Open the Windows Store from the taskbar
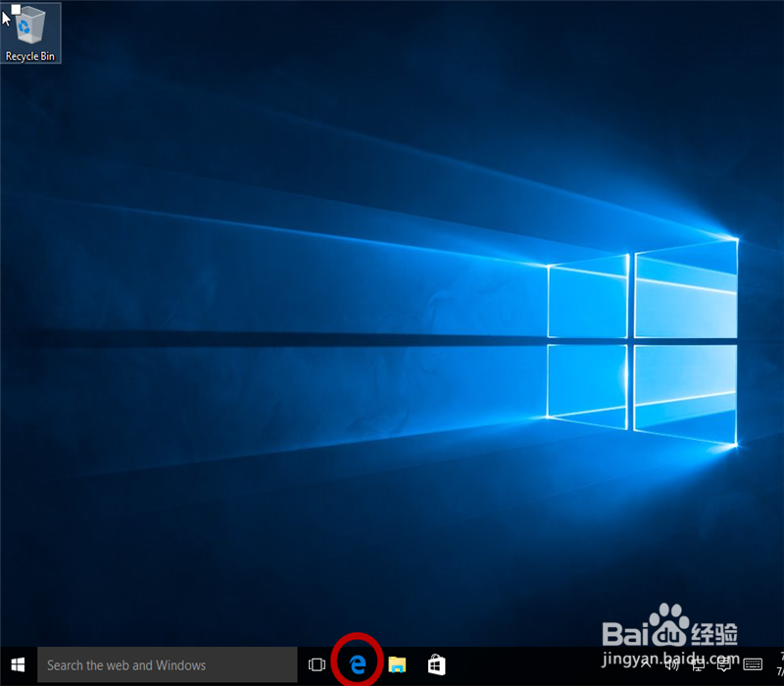784x686 pixels. (436, 665)
